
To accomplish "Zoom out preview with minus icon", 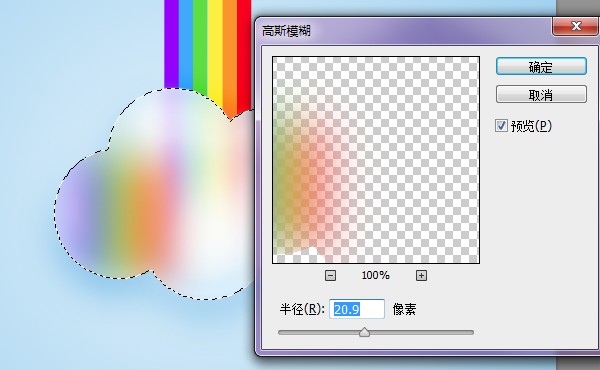I will pos(330,275).
